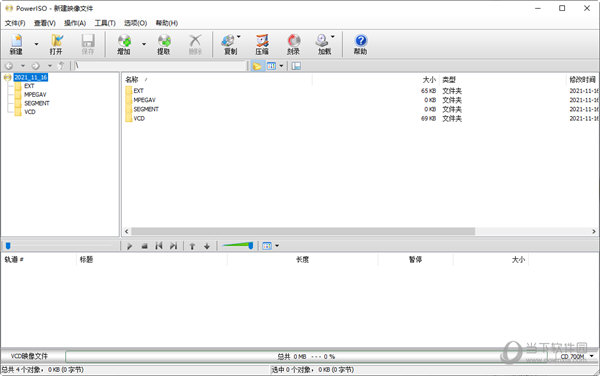The width and height of the screenshot is (600, 376).
Task: Click the Next track button
Action: click(x=173, y=246)
